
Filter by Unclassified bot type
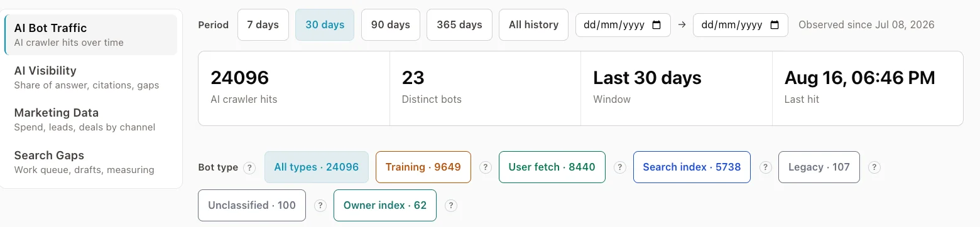[x=252, y=206]
